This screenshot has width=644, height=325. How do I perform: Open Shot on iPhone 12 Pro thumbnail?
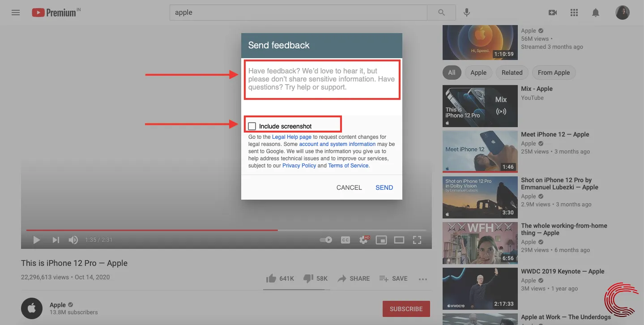click(480, 197)
